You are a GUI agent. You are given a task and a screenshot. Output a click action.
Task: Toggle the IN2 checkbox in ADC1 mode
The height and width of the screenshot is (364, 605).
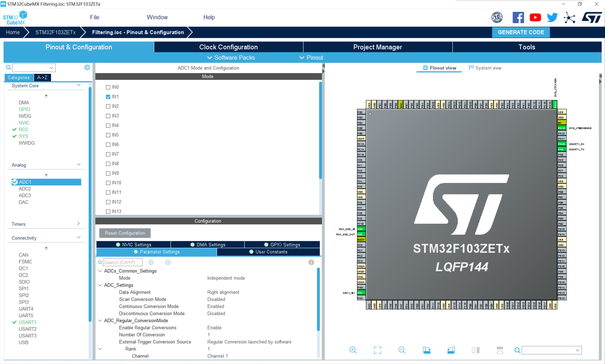tap(108, 106)
